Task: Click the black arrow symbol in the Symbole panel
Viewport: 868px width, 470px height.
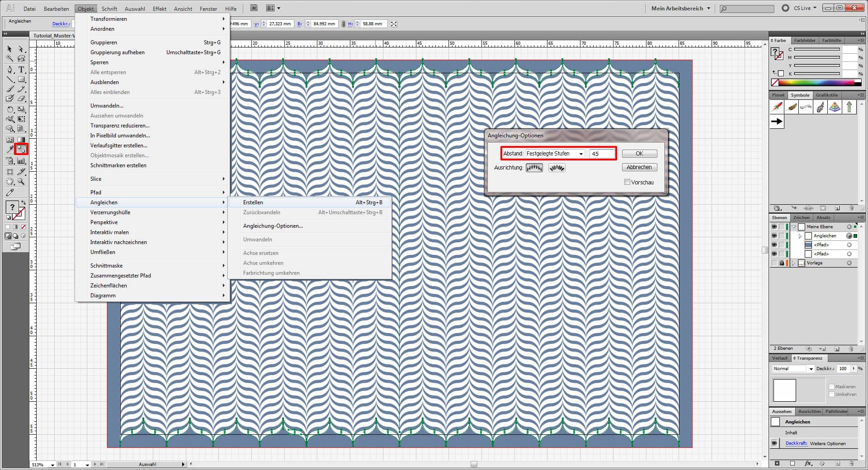Action: [777, 121]
